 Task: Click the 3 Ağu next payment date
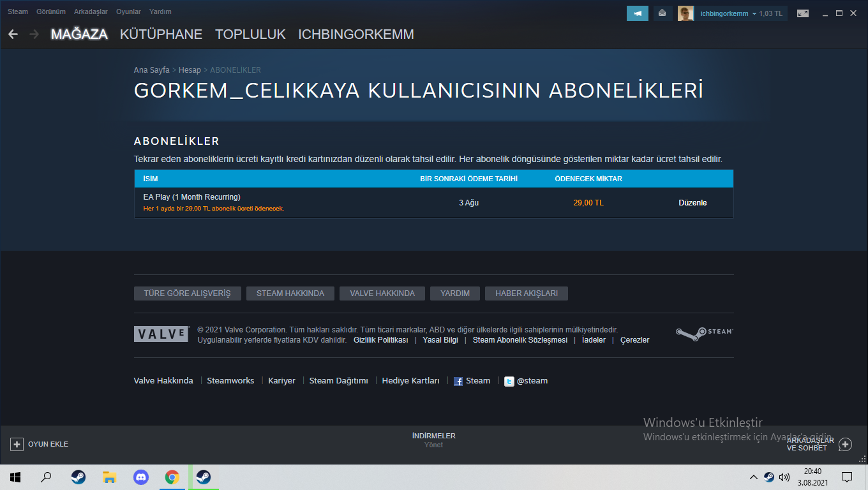pyautogui.click(x=468, y=203)
